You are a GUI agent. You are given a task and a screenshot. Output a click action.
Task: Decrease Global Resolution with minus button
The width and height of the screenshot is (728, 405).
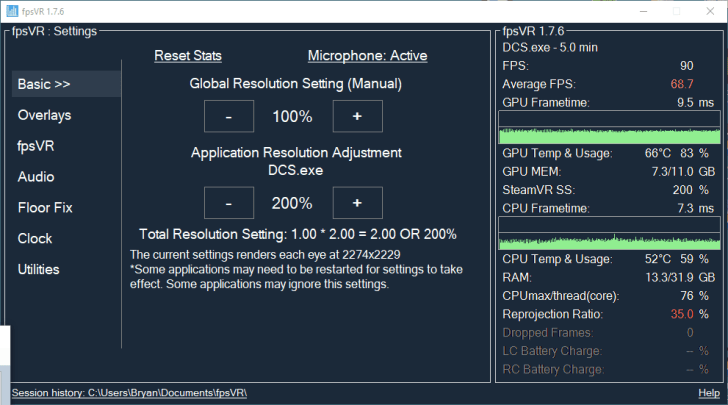229,116
